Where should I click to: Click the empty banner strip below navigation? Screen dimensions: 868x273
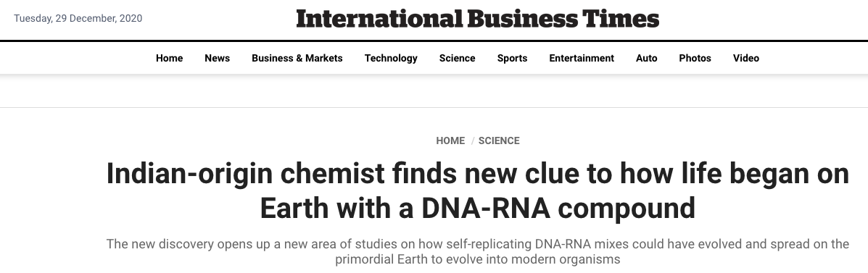tap(434, 91)
